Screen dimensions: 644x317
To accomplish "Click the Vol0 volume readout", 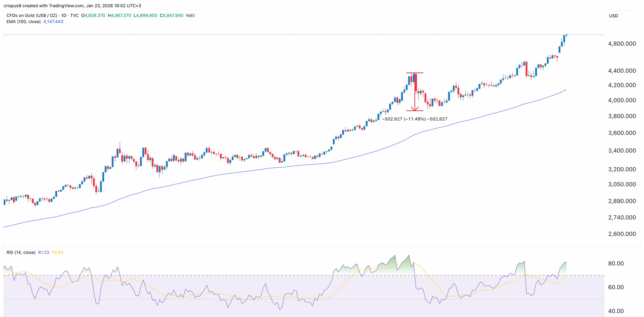I will (x=190, y=15).
